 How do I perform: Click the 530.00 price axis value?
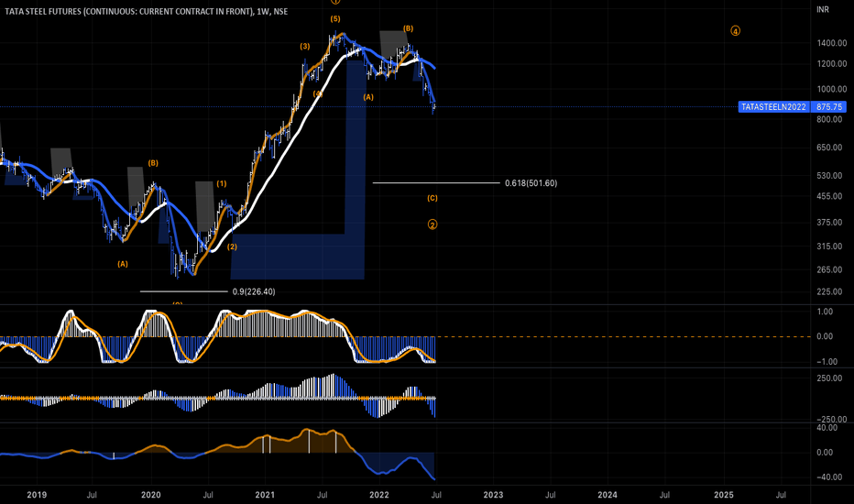[829, 175]
